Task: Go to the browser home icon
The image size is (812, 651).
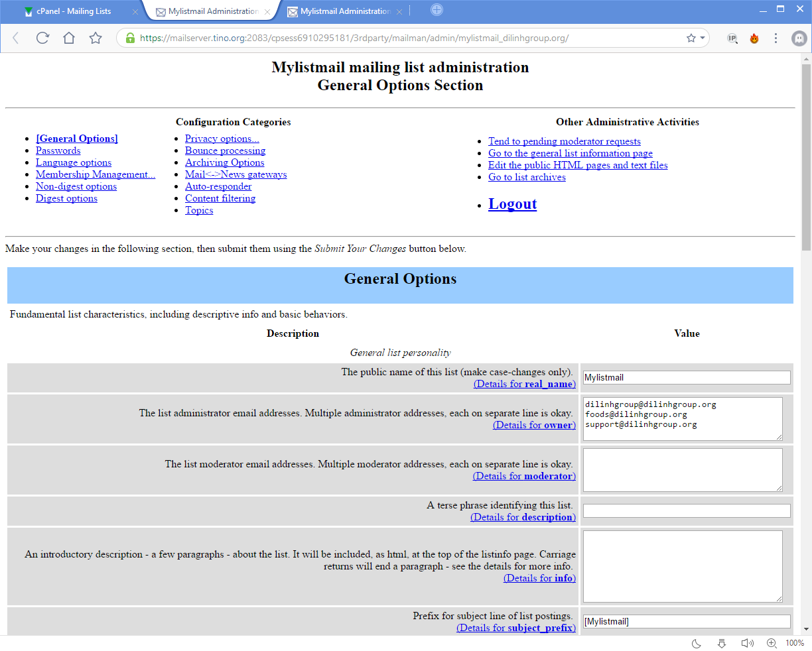Action: [x=69, y=38]
